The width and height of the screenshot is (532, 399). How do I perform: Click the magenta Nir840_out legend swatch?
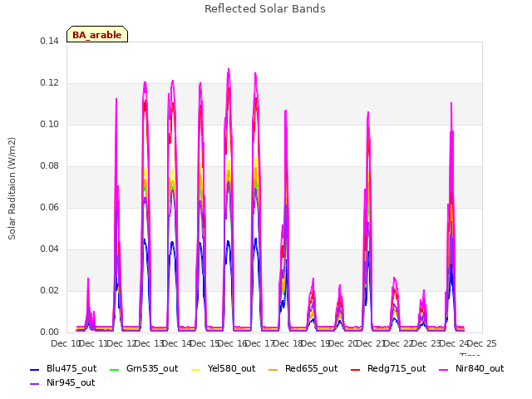pos(444,369)
